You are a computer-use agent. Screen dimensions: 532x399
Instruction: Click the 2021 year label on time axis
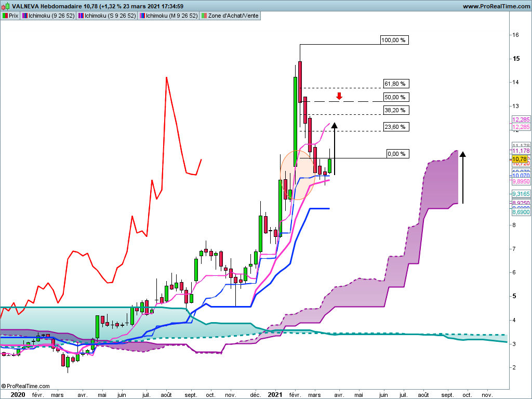tap(275, 395)
